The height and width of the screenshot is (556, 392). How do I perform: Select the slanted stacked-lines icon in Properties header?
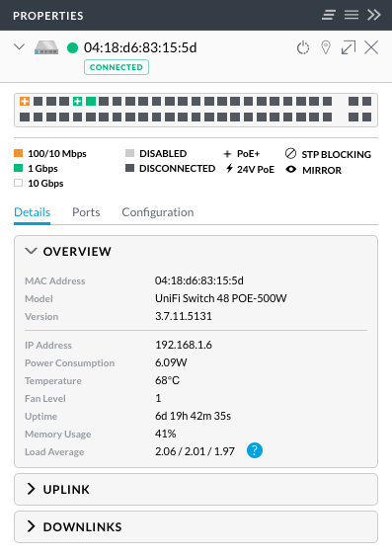point(329,15)
